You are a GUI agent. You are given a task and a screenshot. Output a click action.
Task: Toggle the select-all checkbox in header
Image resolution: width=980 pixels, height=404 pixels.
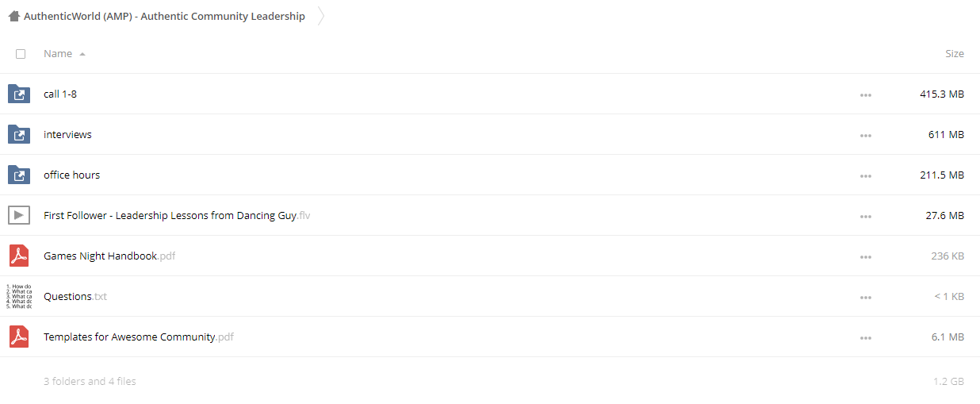[x=21, y=54]
